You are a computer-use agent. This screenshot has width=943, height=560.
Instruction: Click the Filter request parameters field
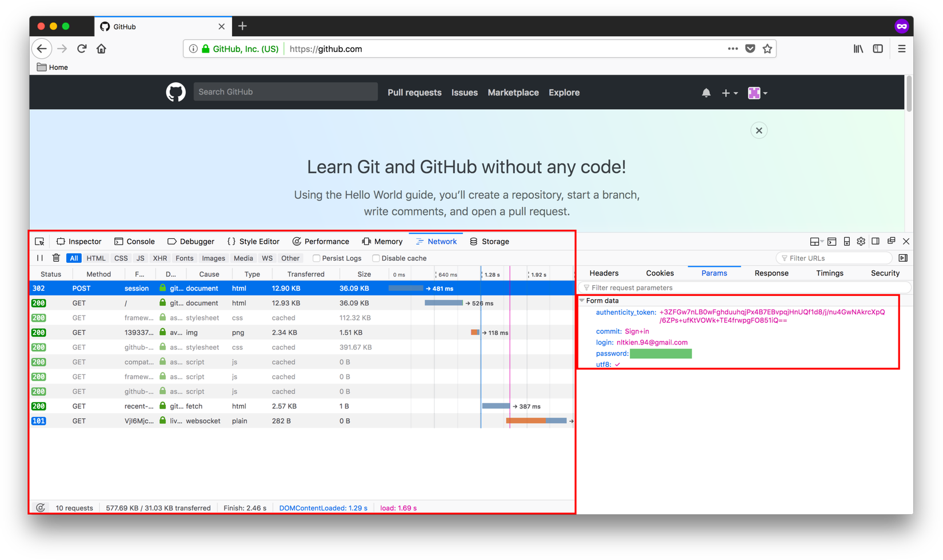(x=745, y=288)
